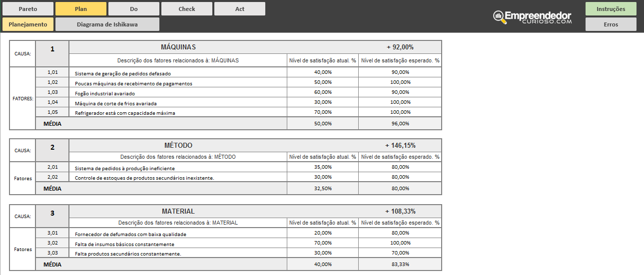Click the Instruções button
This screenshot has height=275, width=644.
[x=611, y=9]
